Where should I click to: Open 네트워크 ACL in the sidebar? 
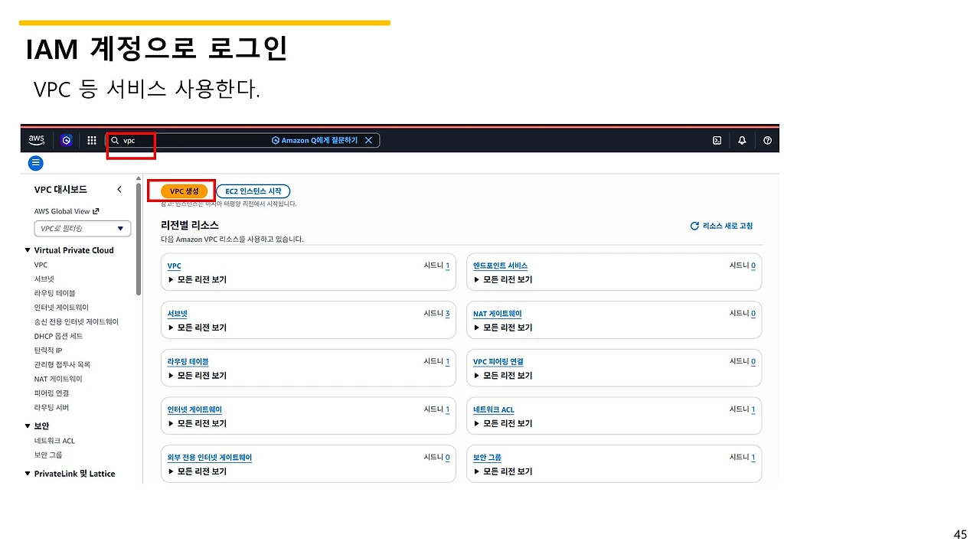(x=54, y=441)
